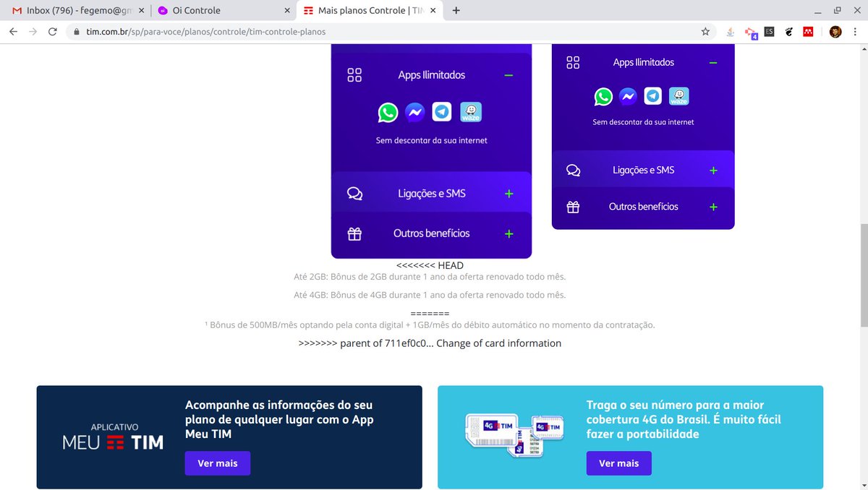Click the Java cup extension icon
The image size is (868, 490).
(x=731, y=32)
